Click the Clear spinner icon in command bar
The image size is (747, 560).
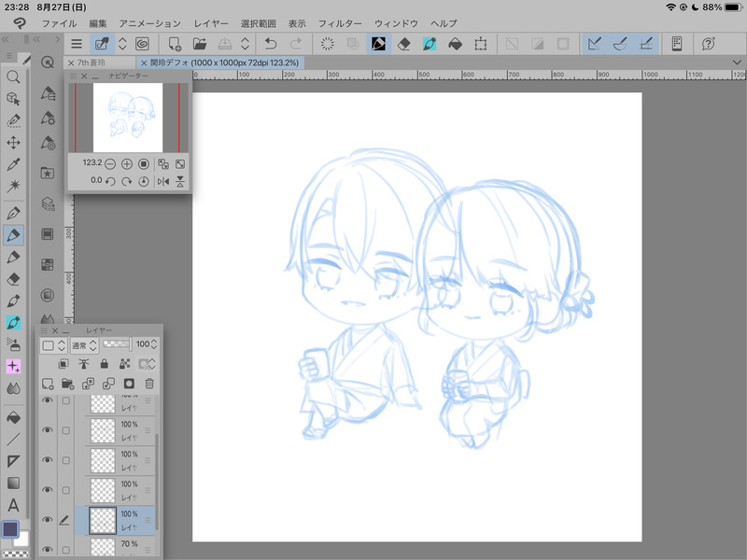tap(328, 44)
